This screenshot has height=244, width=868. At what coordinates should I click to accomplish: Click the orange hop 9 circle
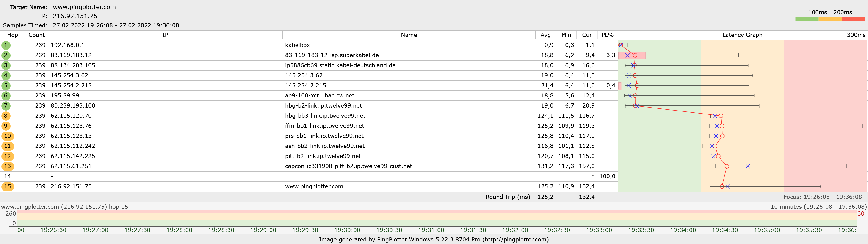click(x=6, y=126)
